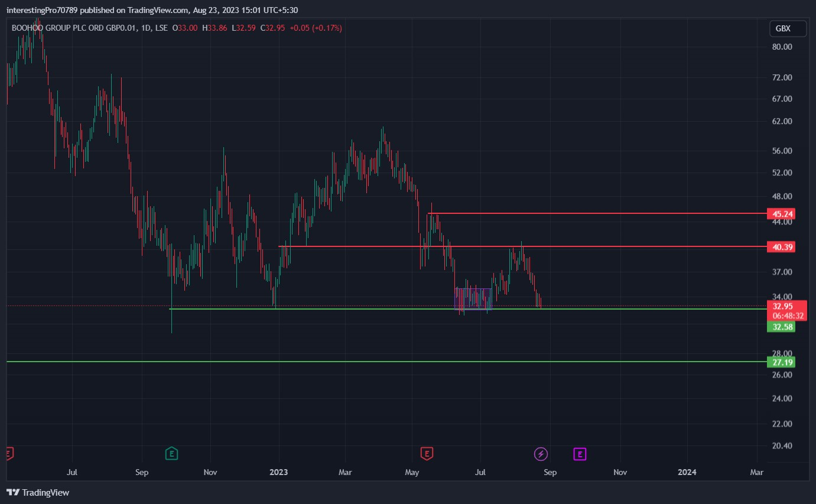Click the +0.05 (+0.17%) change value
This screenshot has height=504, width=816.
point(316,28)
